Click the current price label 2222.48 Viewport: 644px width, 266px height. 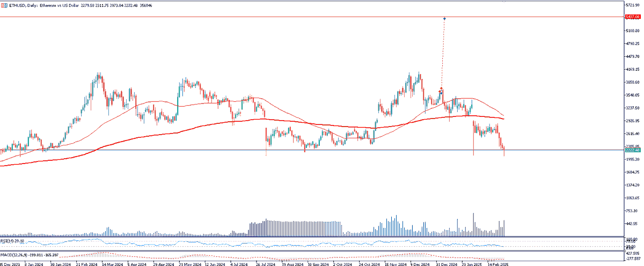coord(634,150)
